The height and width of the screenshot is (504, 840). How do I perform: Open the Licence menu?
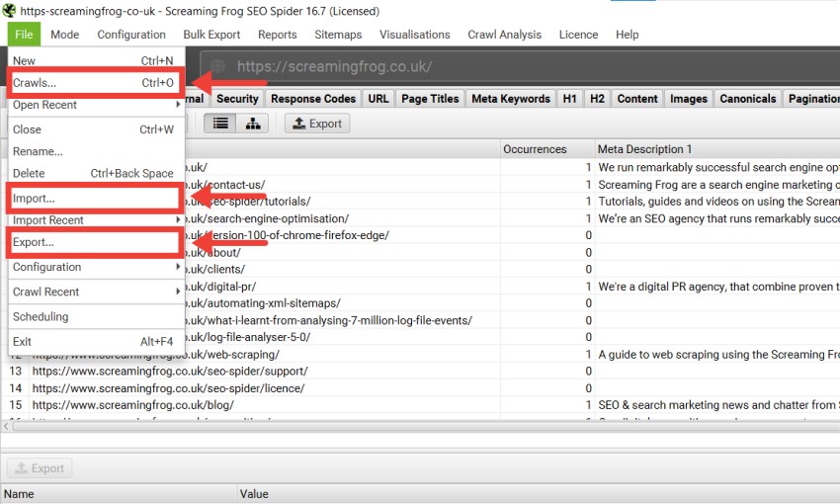tap(578, 35)
